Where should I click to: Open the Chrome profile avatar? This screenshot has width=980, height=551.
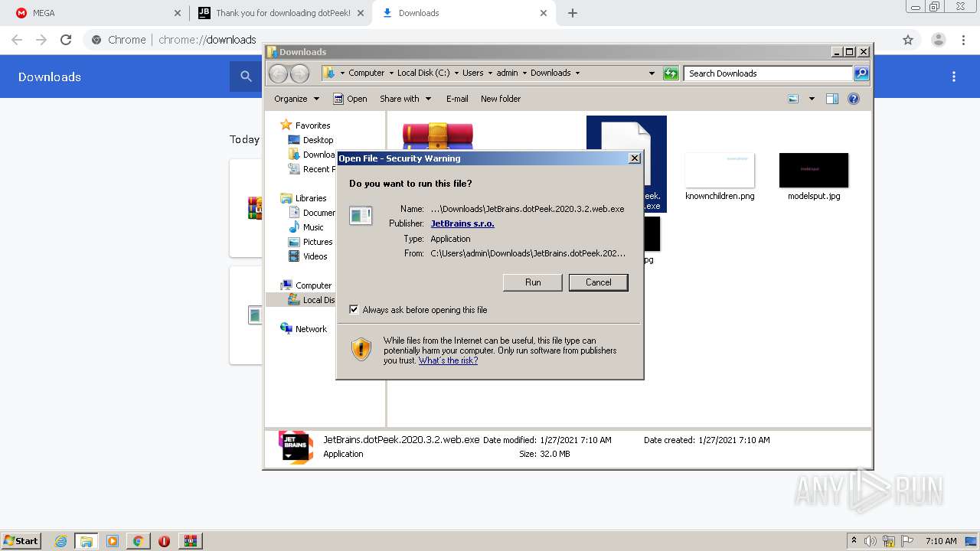tap(938, 40)
